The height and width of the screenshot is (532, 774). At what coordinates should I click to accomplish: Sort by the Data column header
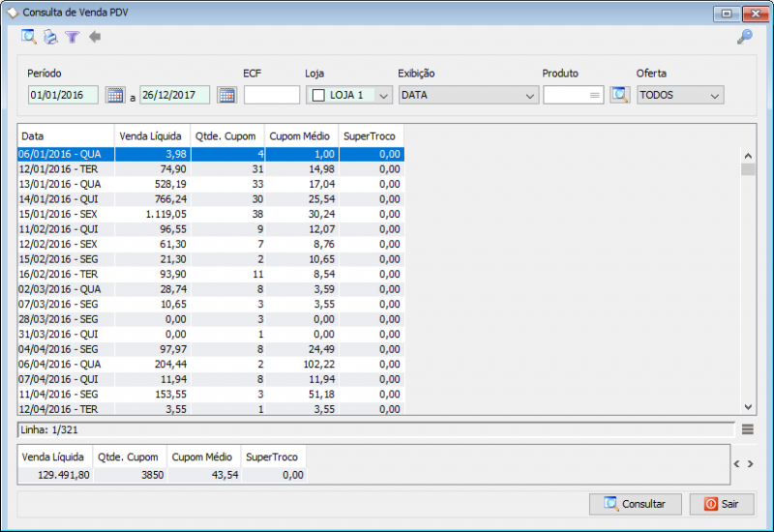click(x=66, y=135)
